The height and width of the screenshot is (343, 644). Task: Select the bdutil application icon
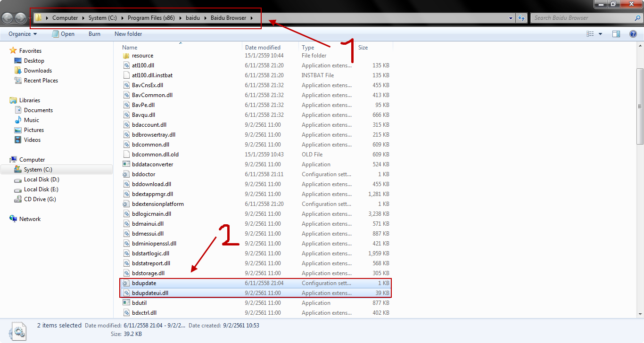(126, 303)
